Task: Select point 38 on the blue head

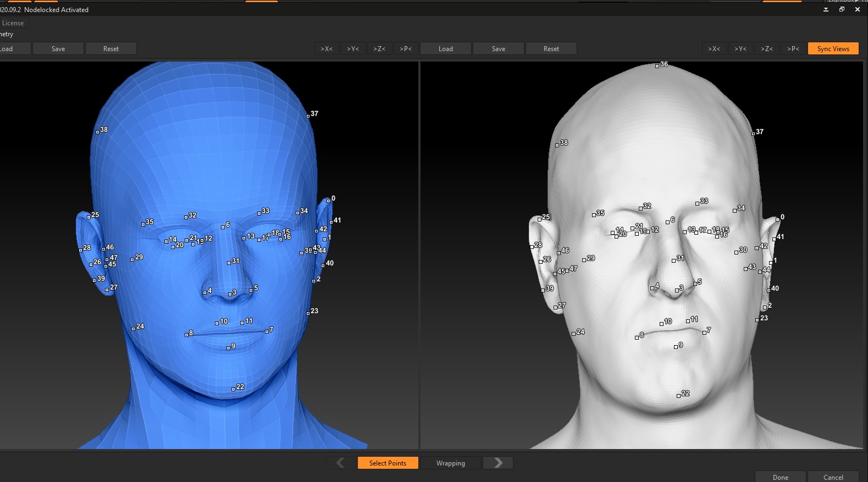Action: click(98, 132)
